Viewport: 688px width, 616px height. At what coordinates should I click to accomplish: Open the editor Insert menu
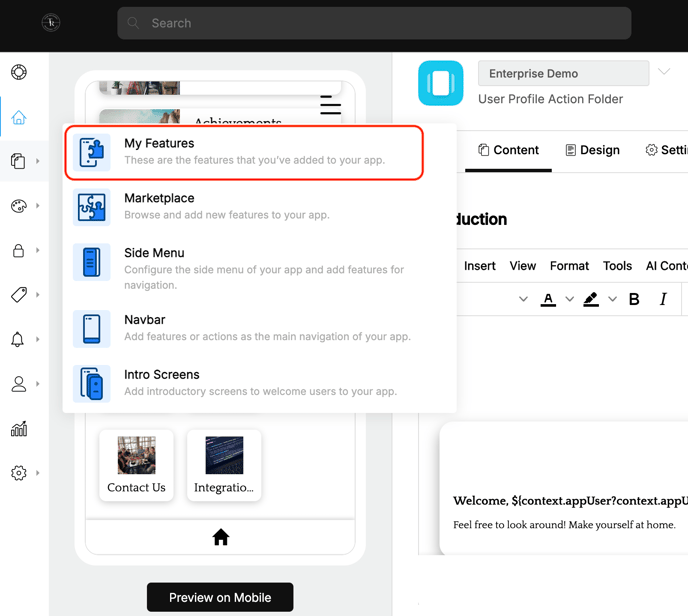[x=480, y=266]
